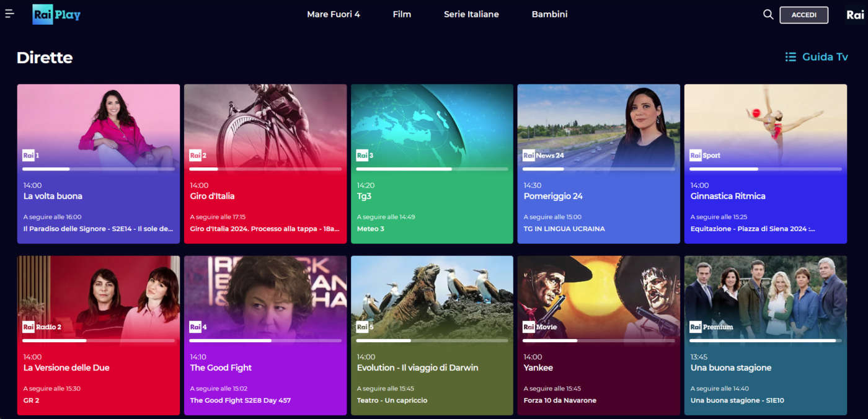Click 'Il Paradiso delle Signore - S2E14' upcoming text
Viewport: 868px width, 419px height.
98,229
